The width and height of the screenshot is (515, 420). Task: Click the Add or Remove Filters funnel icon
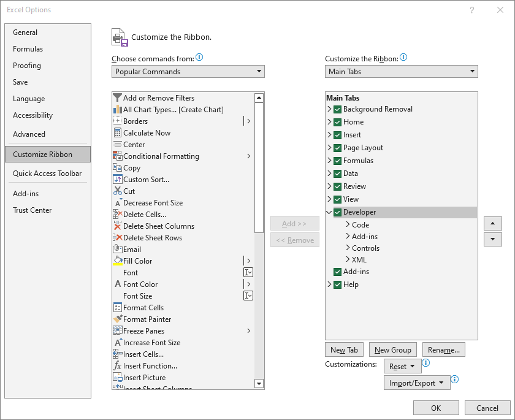coord(117,98)
